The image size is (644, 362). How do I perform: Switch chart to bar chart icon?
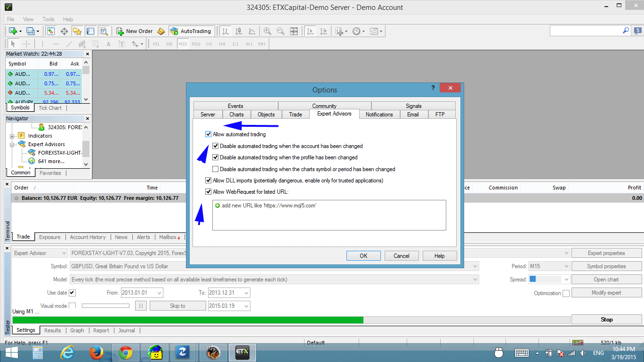(x=225, y=31)
